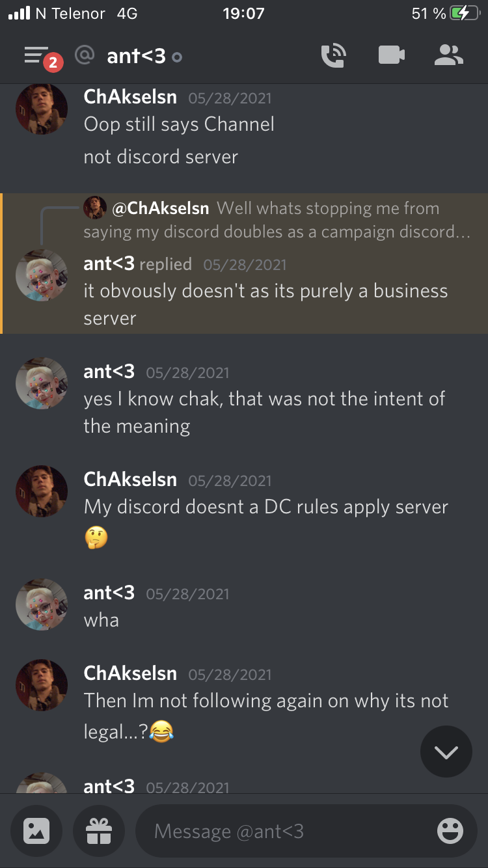Open the image attachment picker
Image resolution: width=488 pixels, height=868 pixels.
coord(36,830)
